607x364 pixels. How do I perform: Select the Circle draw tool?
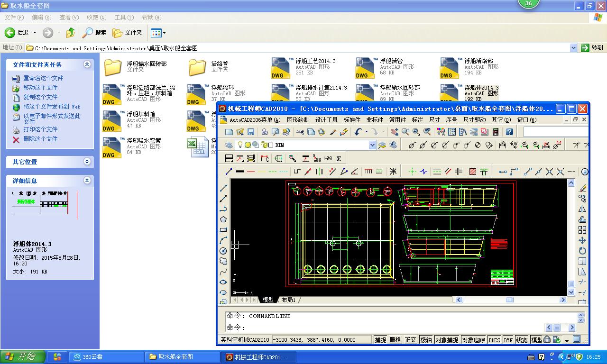(x=223, y=251)
